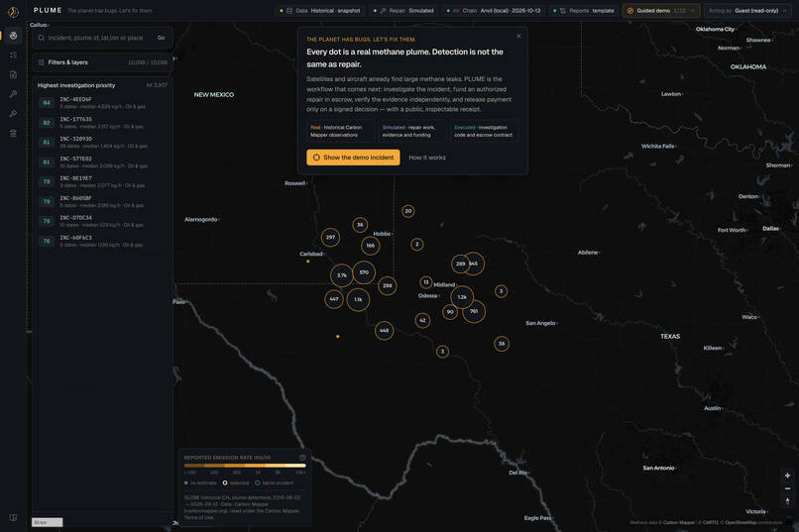Select incident INC-577E02 in priority list
The image size is (799, 532).
(102, 161)
